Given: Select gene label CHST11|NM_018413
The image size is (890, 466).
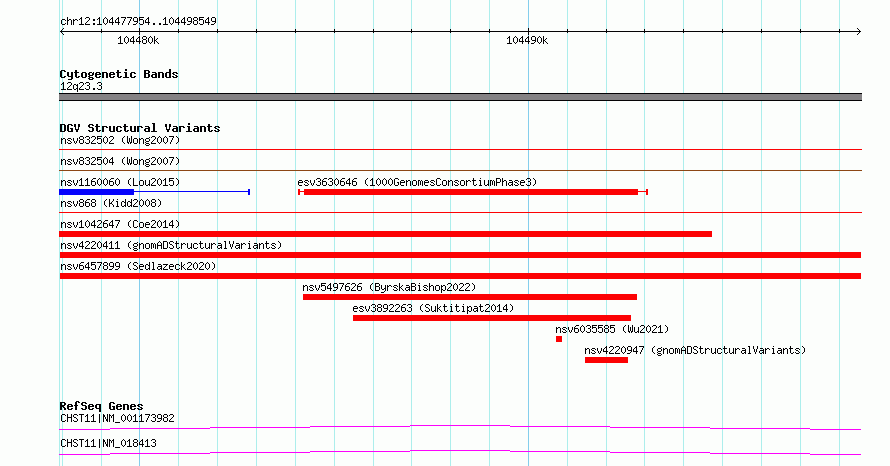Looking at the screenshot, I should click(108, 443).
